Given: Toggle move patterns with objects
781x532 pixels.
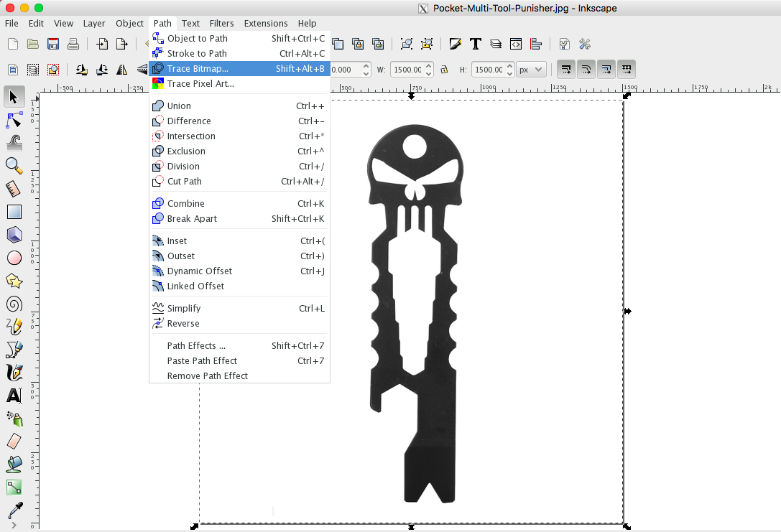Looking at the screenshot, I should pyautogui.click(x=627, y=70).
